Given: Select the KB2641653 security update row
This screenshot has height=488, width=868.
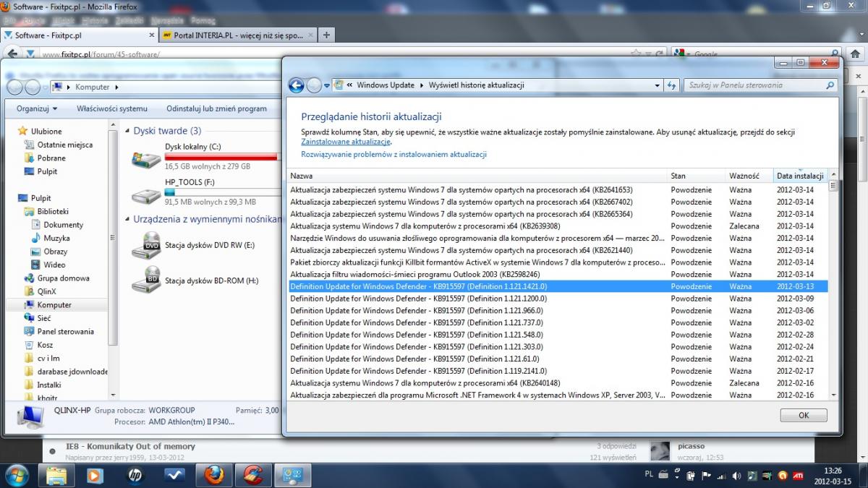Looking at the screenshot, I should click(558, 190).
